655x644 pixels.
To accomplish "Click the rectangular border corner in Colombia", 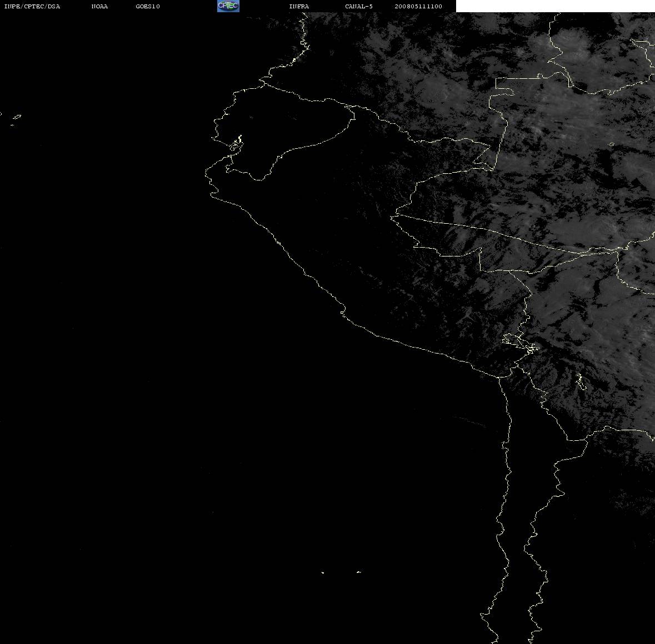I will 497,78.
